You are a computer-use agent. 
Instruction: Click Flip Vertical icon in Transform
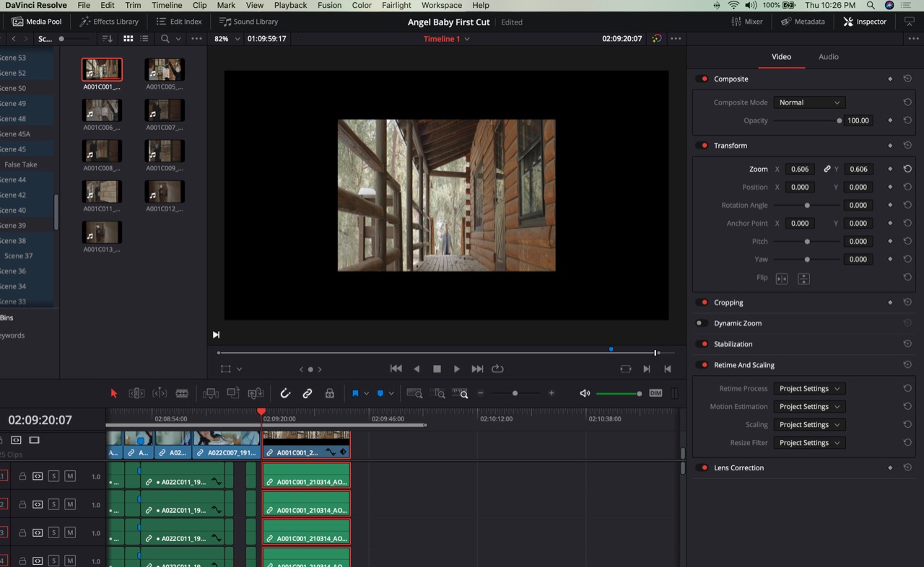pyautogui.click(x=803, y=278)
